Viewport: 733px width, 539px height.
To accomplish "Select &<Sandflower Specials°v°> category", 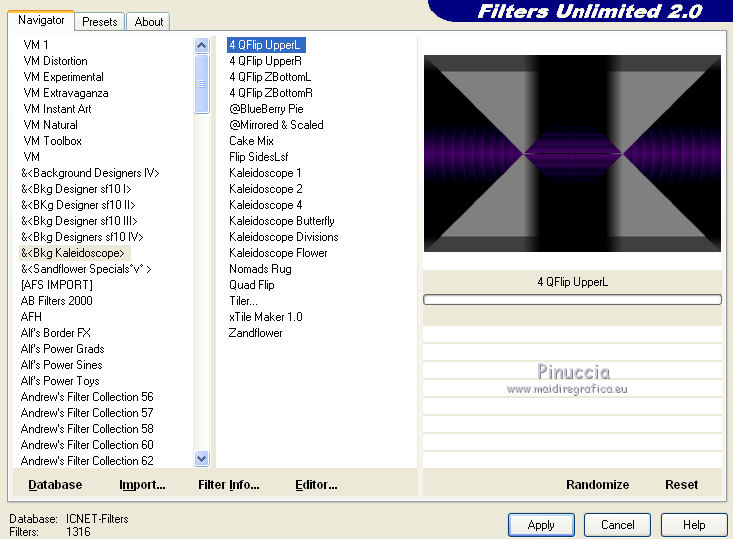I will pyautogui.click(x=86, y=269).
